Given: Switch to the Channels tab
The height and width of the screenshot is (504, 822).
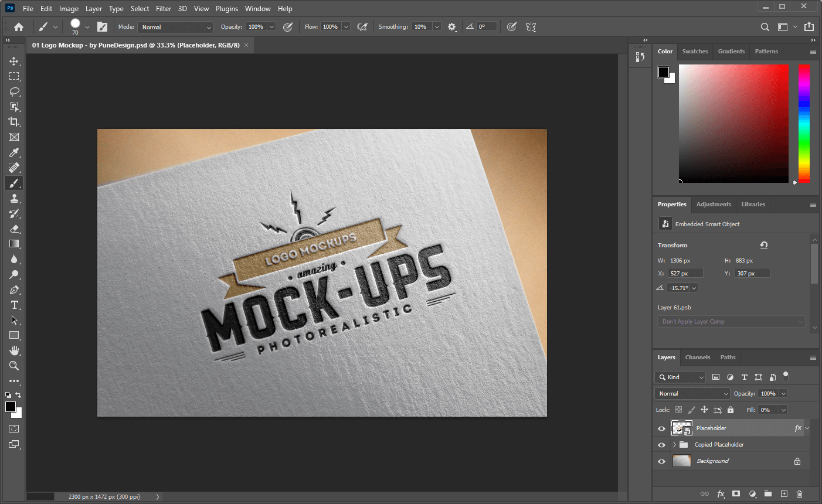Looking at the screenshot, I should (697, 357).
